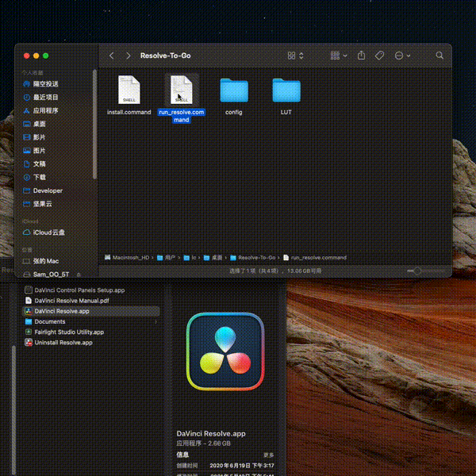Click lc folder in the path bar
This screenshot has width=476, height=476.
(190, 257)
